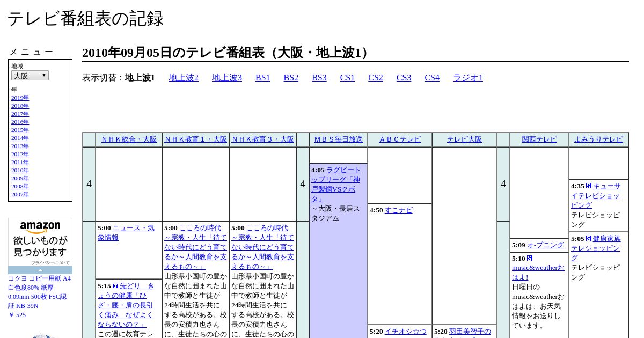Screen dimensions: 644x338
Task: Open the 2014年 archive link
Action: pos(20,138)
